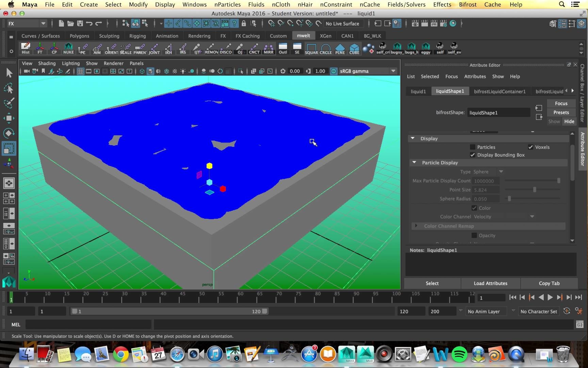Select the SCALE constraint shelf icon

[126, 48]
